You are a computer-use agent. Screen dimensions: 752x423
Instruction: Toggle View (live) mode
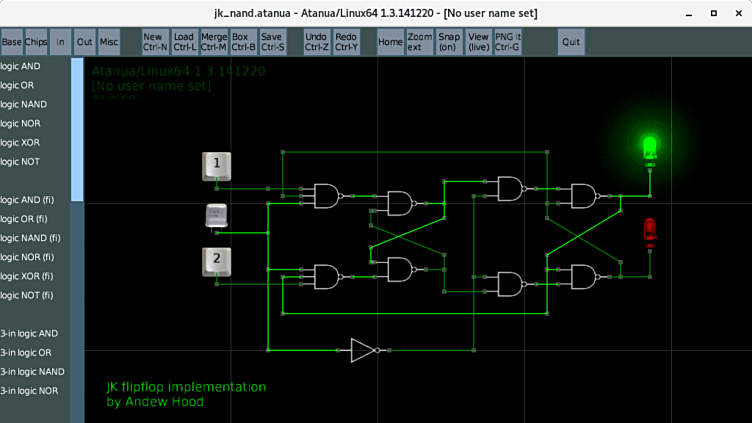(x=479, y=42)
